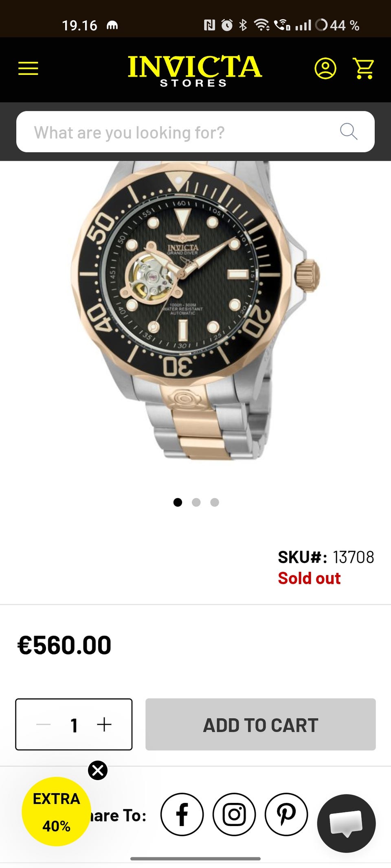Increase quantity with the plus button

point(104,724)
